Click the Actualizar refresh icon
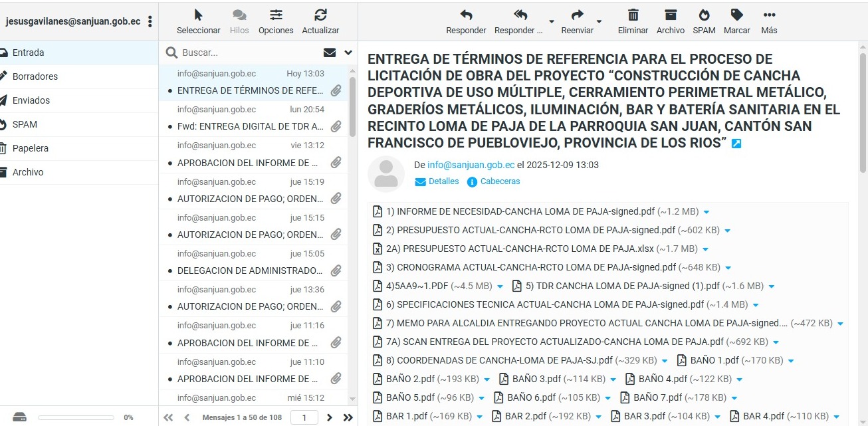 pos(320,15)
